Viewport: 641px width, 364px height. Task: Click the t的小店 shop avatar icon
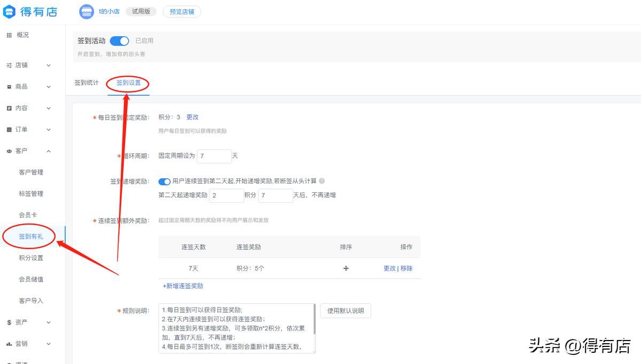(x=87, y=11)
